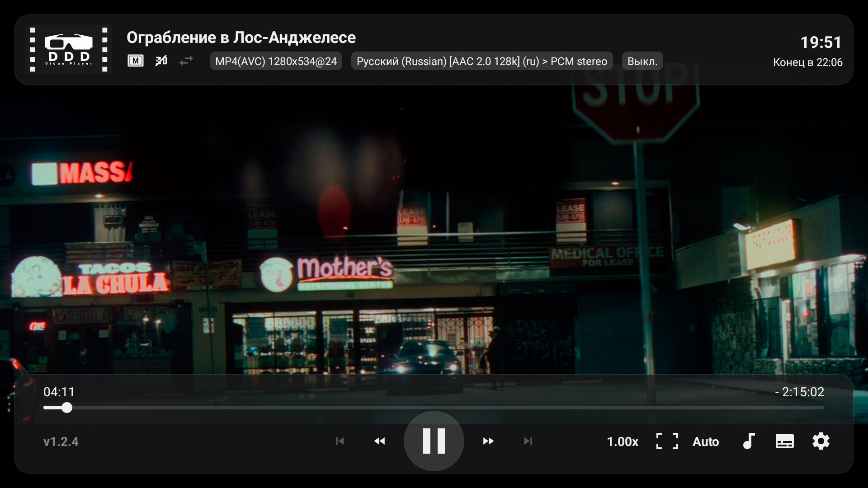Click the playback progress slider handle
The height and width of the screenshot is (488, 868).
(67, 408)
